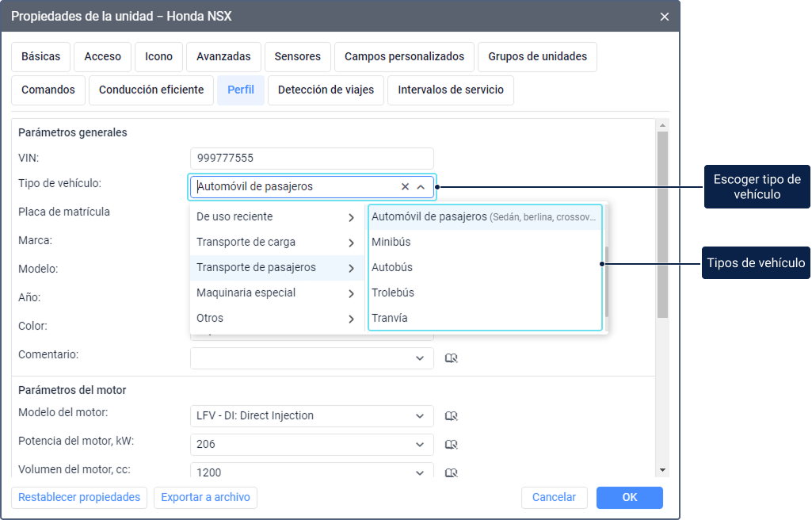This screenshot has height=520, width=812.
Task: Click the scroll-down arrow of the dialog scrollbar
Action: click(x=663, y=470)
